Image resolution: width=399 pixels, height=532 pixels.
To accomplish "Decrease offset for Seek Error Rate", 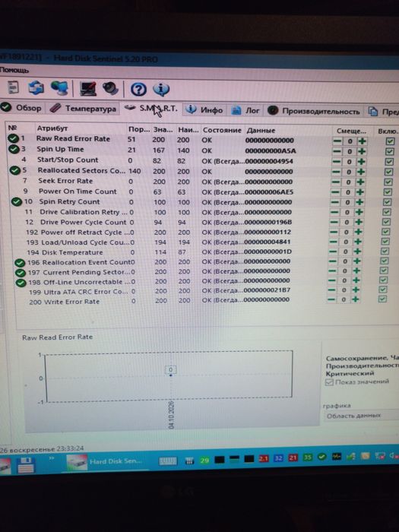I will click(x=336, y=182).
